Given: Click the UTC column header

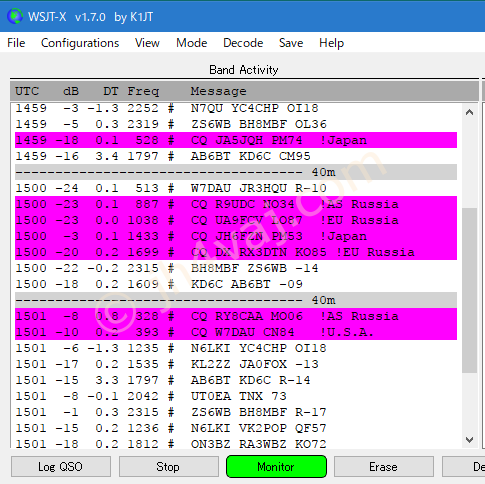Looking at the screenshot, I should 27,91.
